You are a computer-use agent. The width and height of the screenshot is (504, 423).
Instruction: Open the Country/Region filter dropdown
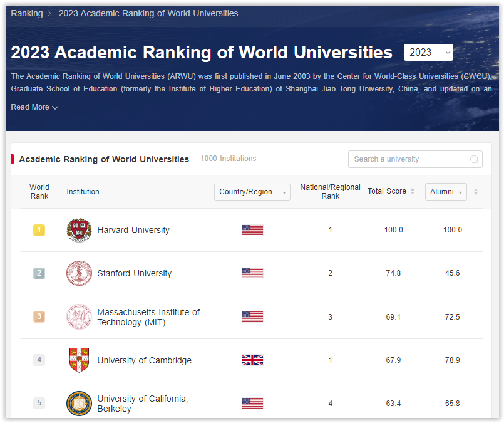(252, 192)
